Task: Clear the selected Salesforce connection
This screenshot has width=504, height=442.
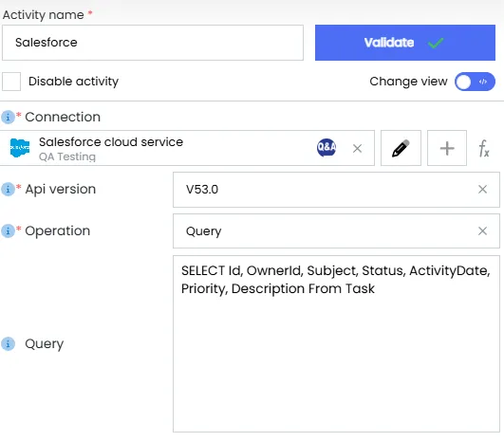Action: click(x=357, y=148)
